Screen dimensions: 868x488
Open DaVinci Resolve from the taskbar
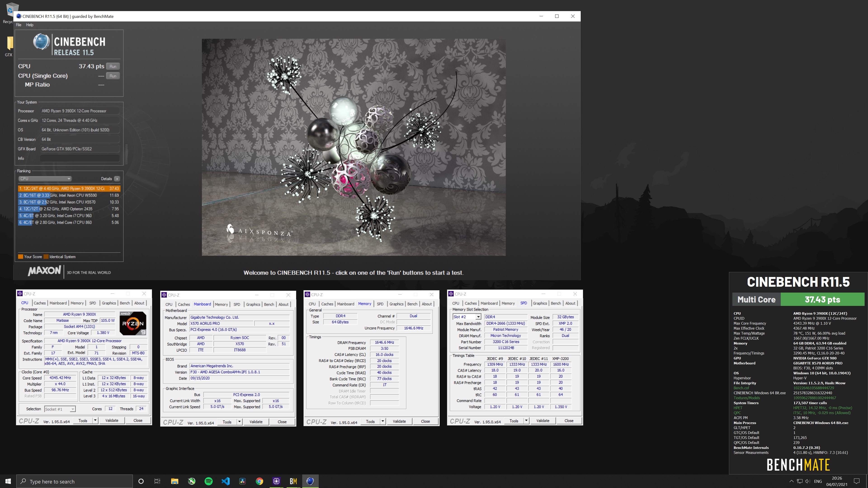click(x=243, y=481)
